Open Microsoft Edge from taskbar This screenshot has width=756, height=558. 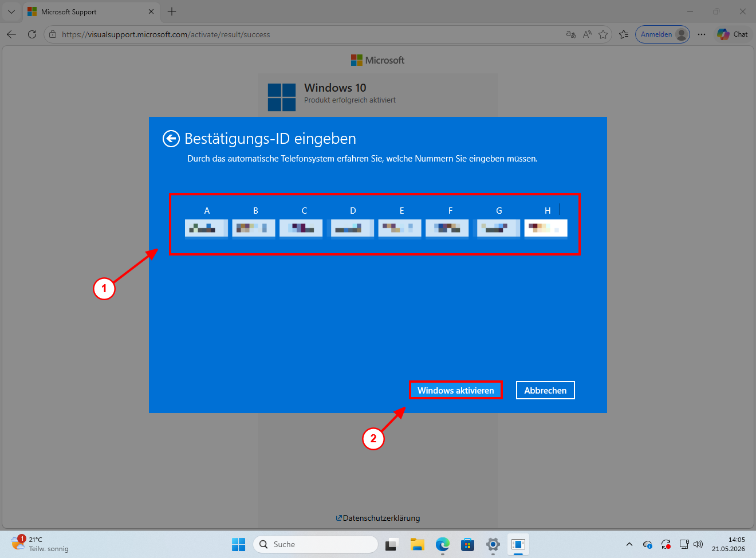443,544
